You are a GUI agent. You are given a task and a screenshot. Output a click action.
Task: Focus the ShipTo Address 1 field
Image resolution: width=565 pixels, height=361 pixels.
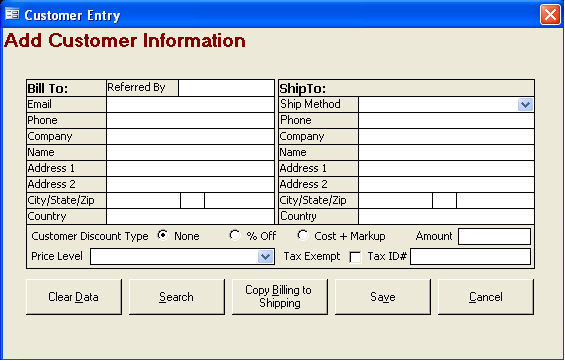pyautogui.click(x=446, y=168)
